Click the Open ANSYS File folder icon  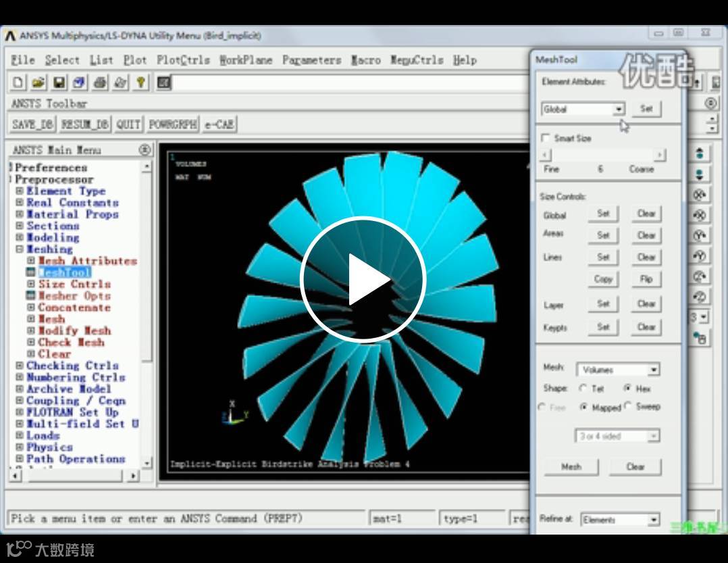pyautogui.click(x=38, y=82)
